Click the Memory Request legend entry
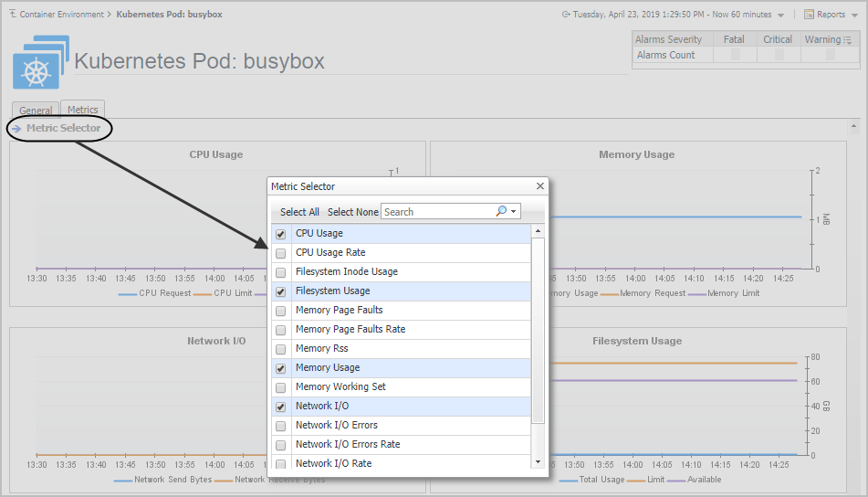 point(643,293)
